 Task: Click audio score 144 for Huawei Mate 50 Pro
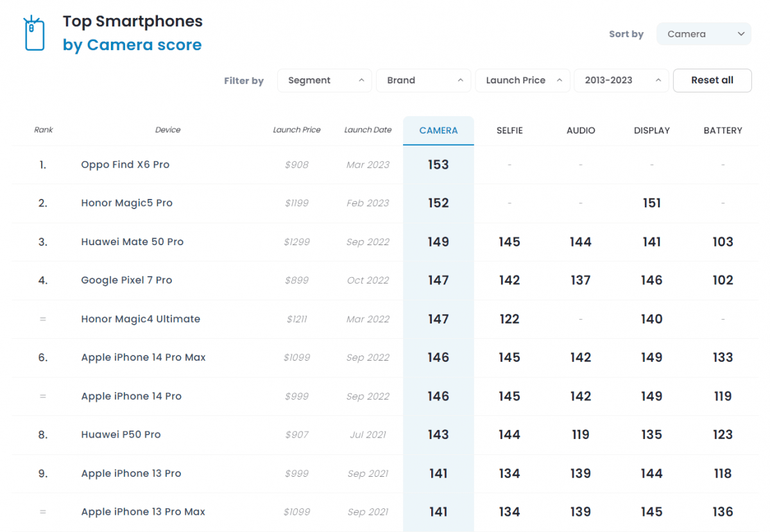tap(581, 242)
